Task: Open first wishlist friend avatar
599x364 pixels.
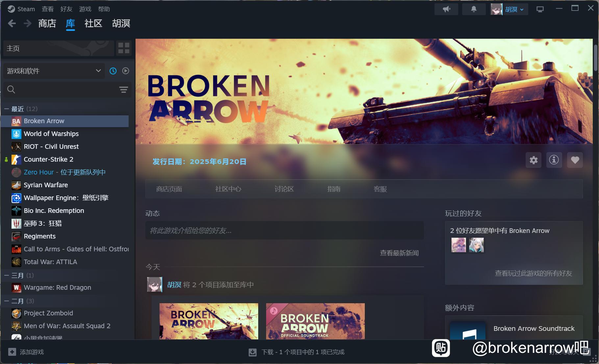Action: click(x=459, y=245)
